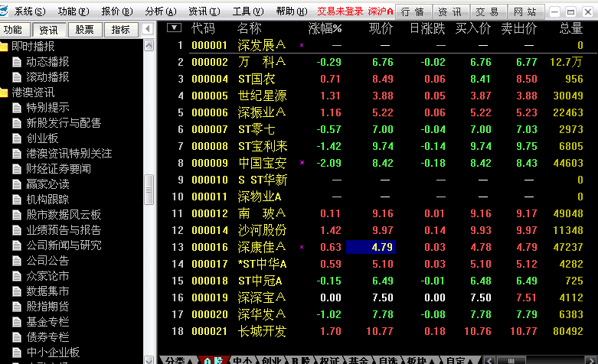Click the 交易未登录 status text

tap(340, 11)
